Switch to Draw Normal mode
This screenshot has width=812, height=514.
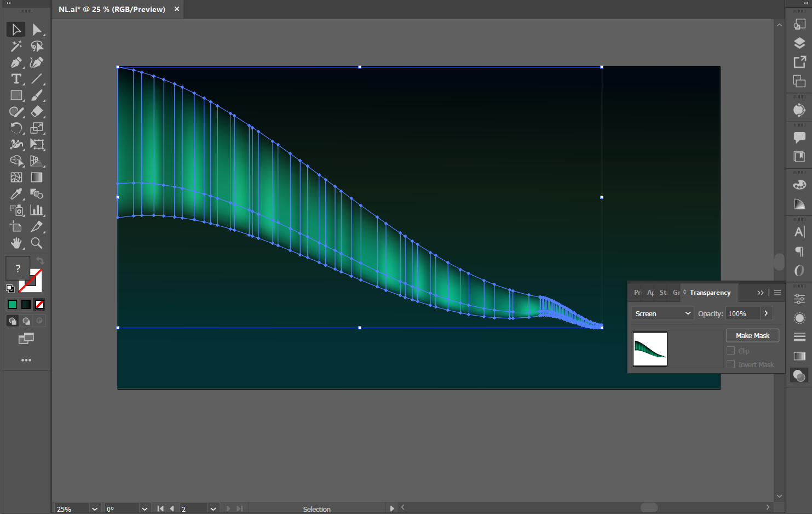12,321
